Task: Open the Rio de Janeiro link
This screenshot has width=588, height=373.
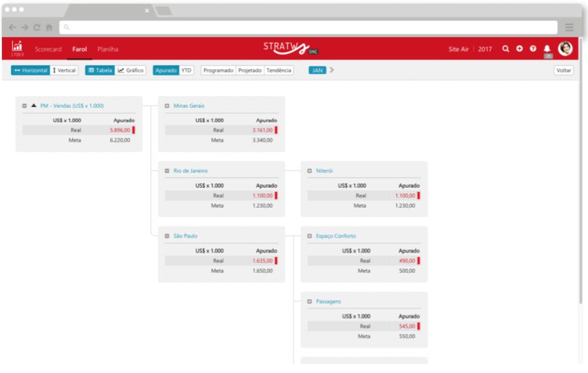Action: pyautogui.click(x=190, y=170)
